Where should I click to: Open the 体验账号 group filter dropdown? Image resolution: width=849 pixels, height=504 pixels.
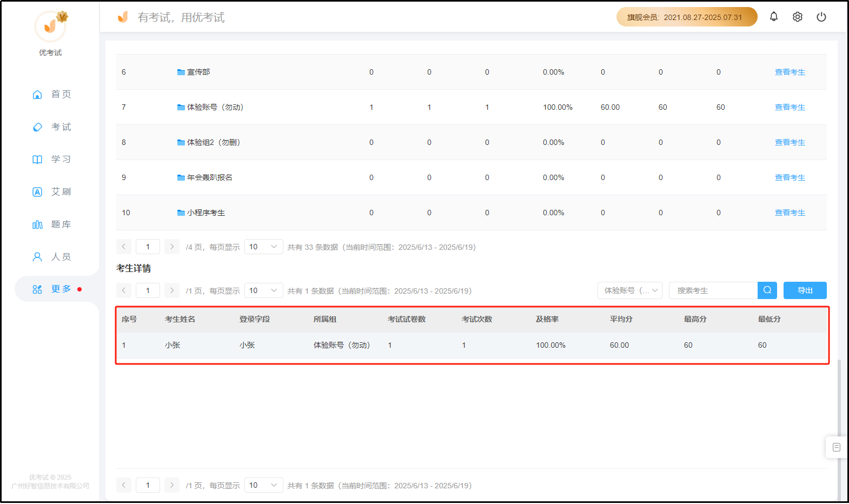630,290
